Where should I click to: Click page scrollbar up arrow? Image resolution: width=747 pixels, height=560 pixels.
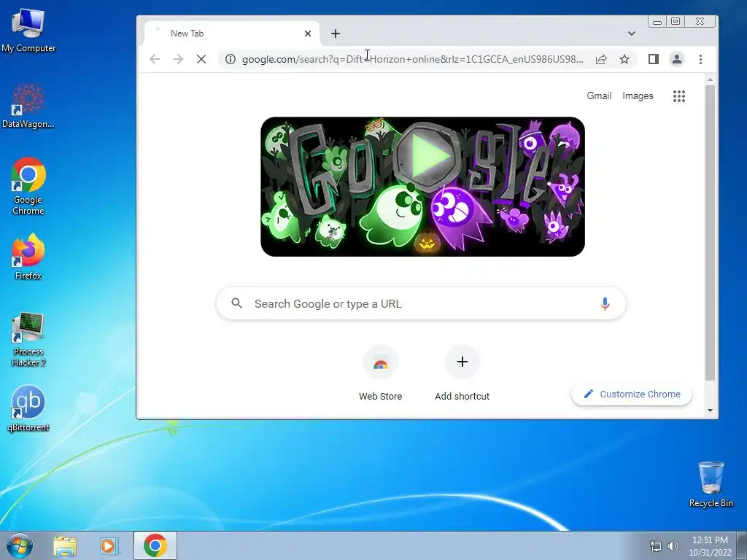pos(710,79)
